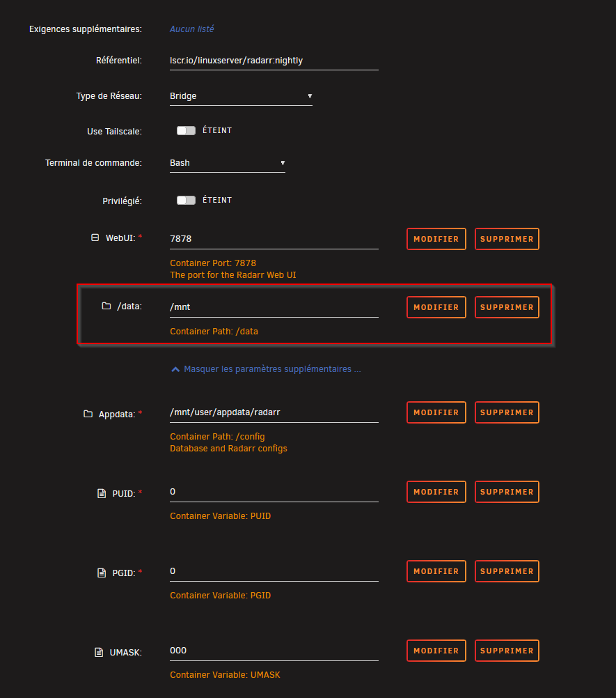This screenshot has height=698, width=616.
Task: Click the Référentiel input field
Action: [x=274, y=61]
